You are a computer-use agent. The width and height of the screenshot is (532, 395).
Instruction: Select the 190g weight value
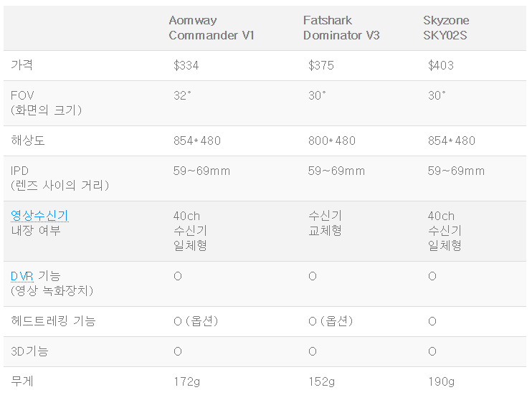(x=441, y=381)
